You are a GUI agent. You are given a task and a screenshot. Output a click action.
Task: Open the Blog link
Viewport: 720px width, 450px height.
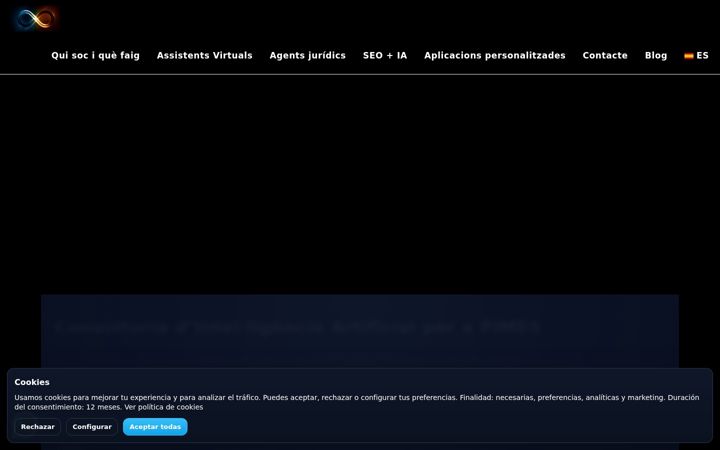[x=656, y=56]
